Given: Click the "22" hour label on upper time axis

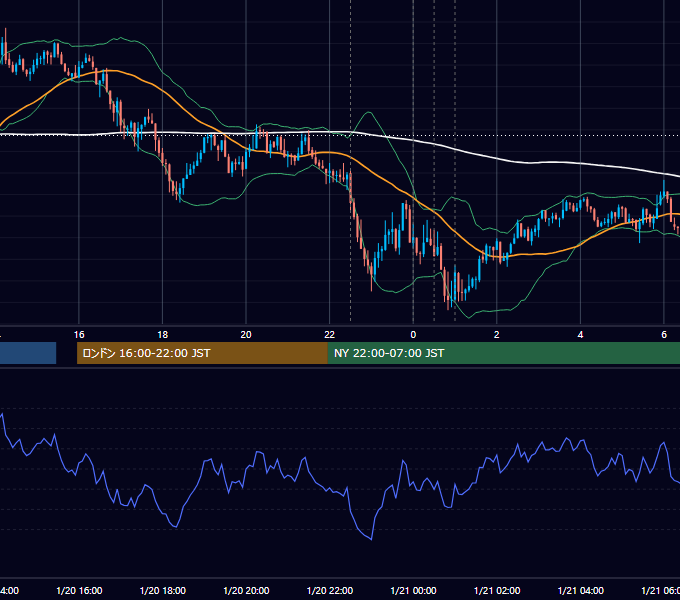Looking at the screenshot, I should tap(330, 335).
